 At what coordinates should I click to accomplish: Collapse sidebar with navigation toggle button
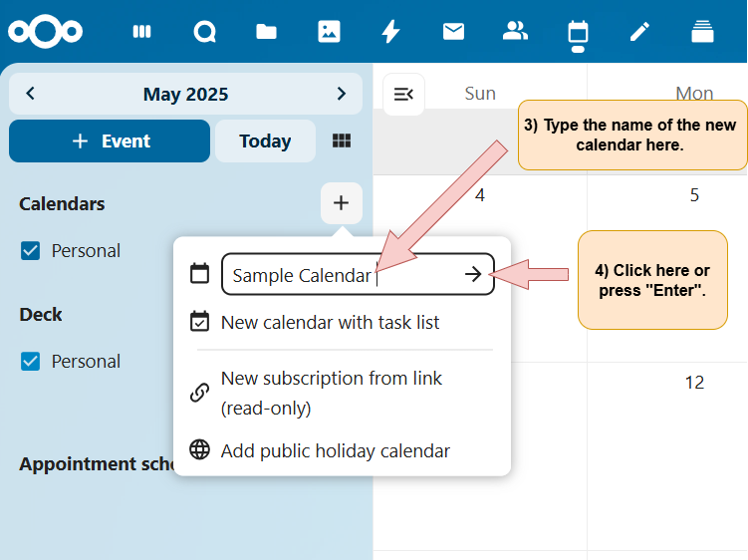(x=403, y=94)
